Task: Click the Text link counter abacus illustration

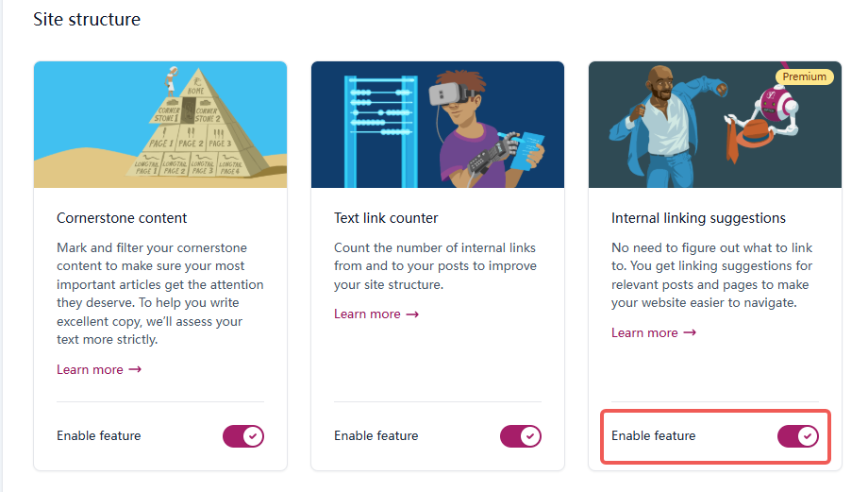Action: click(x=437, y=125)
